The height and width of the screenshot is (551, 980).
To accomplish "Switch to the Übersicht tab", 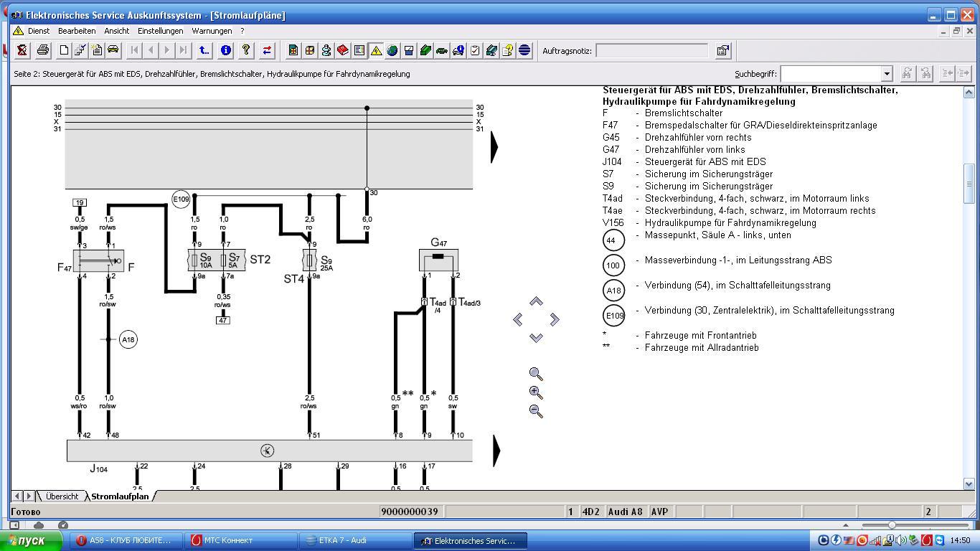I will point(62,496).
